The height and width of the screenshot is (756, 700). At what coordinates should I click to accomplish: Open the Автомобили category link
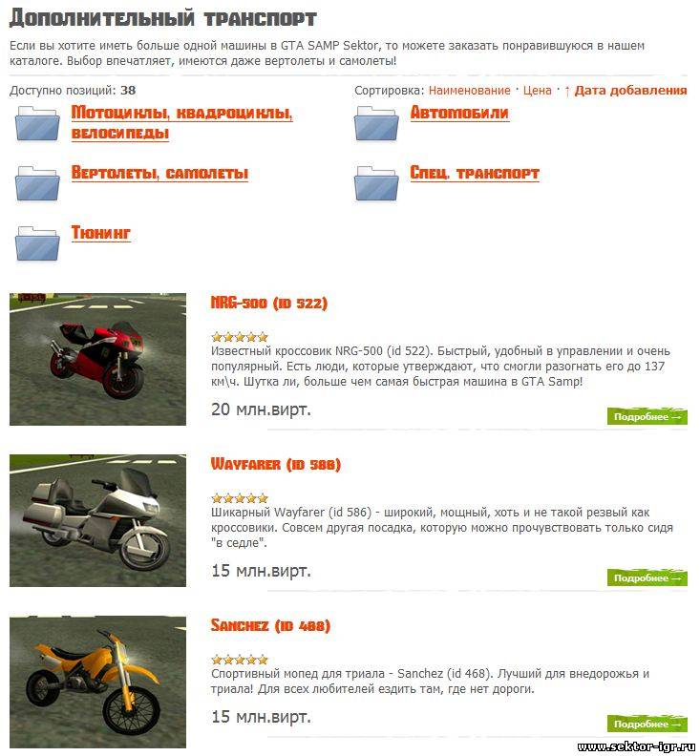pyautogui.click(x=459, y=113)
